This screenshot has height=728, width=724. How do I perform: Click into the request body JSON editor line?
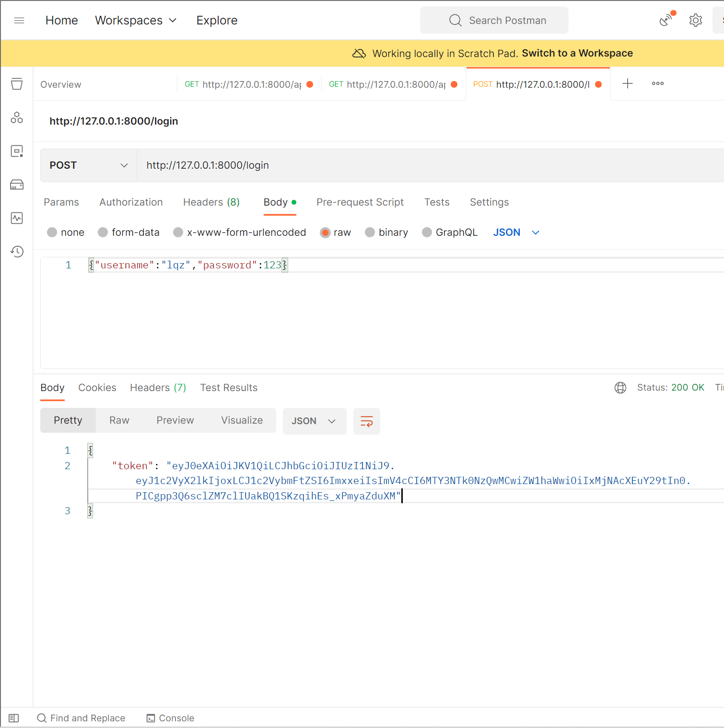pos(406,265)
